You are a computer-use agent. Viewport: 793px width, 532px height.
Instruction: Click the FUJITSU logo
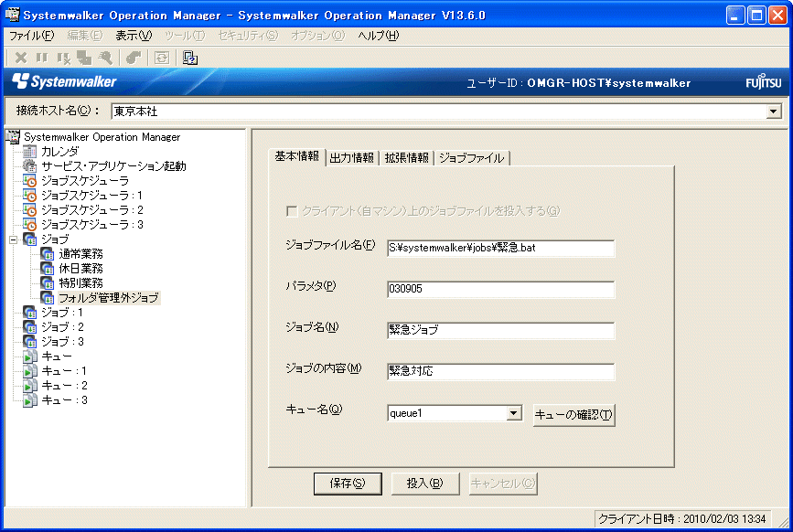[763, 82]
